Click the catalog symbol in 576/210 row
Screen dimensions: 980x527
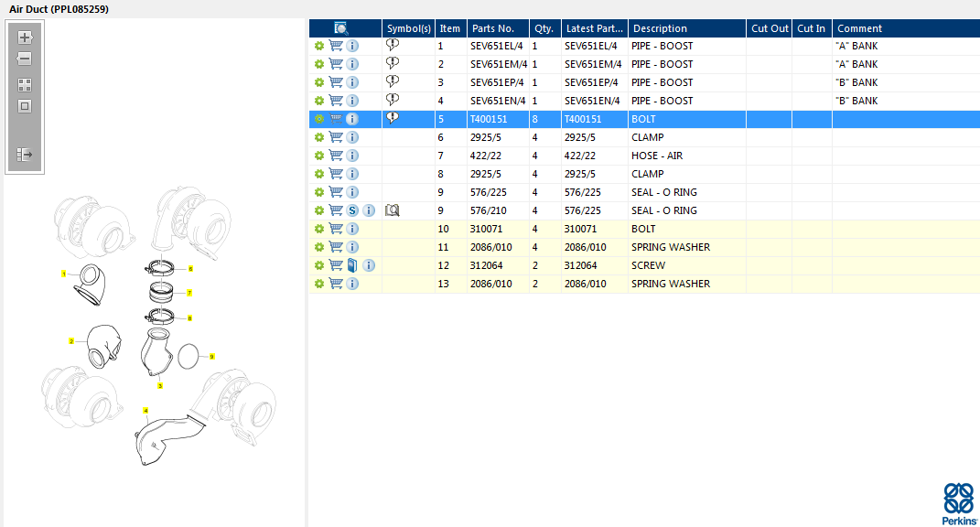coord(393,210)
